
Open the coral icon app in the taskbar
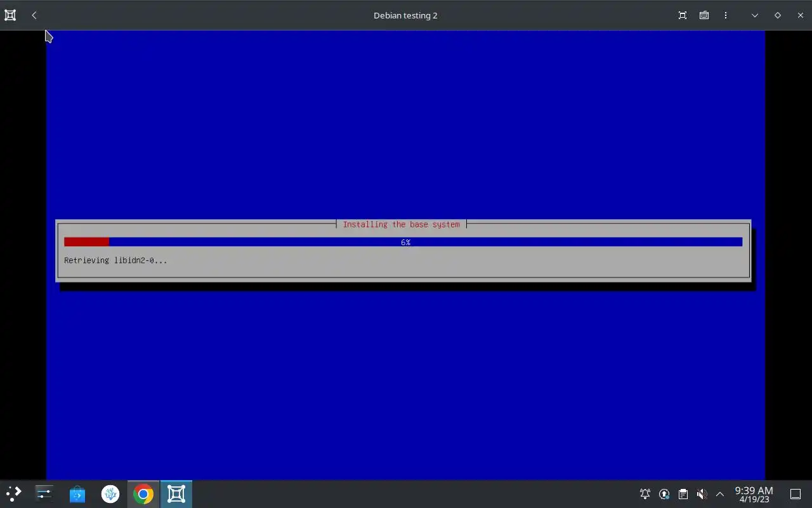tap(110, 494)
